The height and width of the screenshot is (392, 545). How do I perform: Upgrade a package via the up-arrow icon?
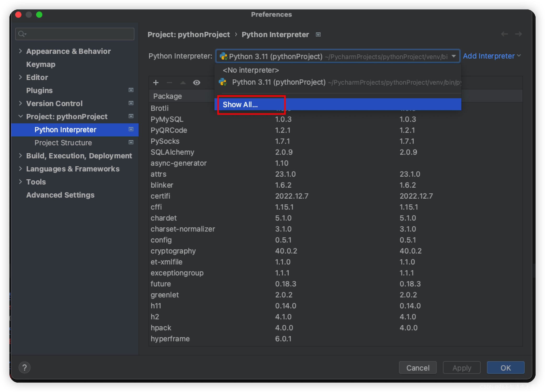(183, 83)
